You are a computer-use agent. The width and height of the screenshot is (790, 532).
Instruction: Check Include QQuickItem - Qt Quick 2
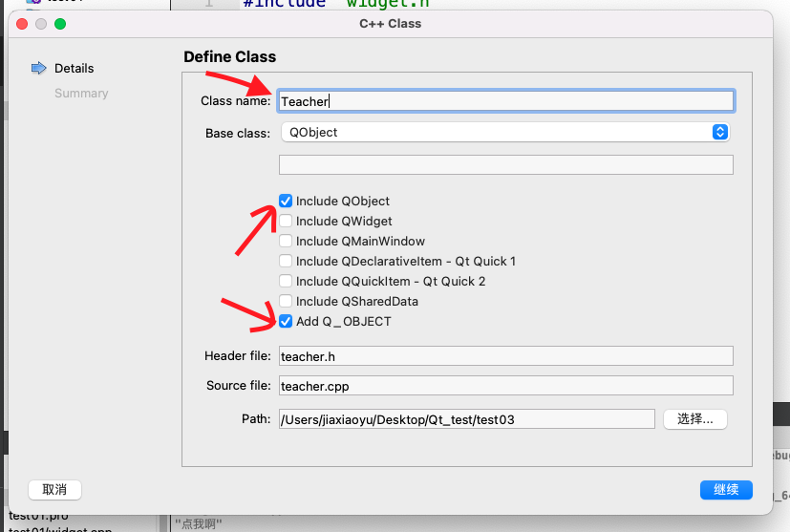tap(286, 281)
